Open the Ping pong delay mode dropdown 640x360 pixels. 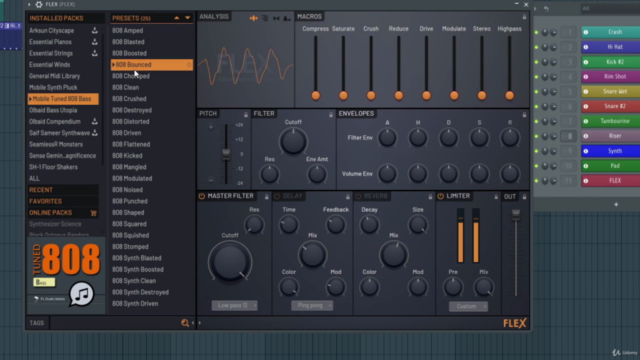coord(312,306)
